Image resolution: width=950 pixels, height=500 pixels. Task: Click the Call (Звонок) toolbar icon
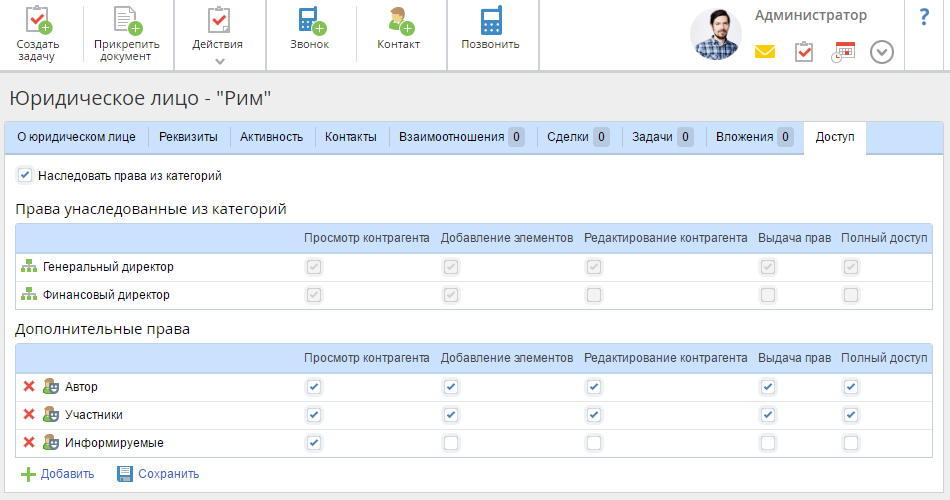click(x=310, y=21)
